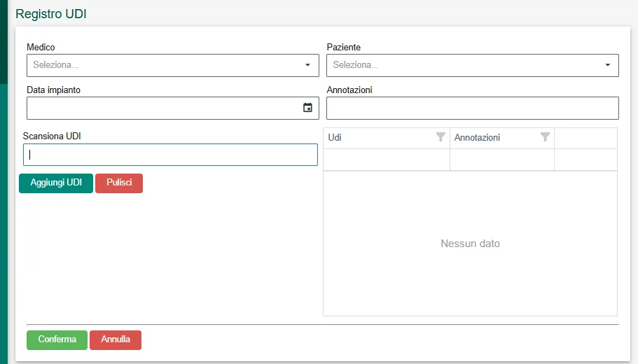Confirm the form with Conferma
The height and width of the screenshot is (364, 638).
pos(57,339)
